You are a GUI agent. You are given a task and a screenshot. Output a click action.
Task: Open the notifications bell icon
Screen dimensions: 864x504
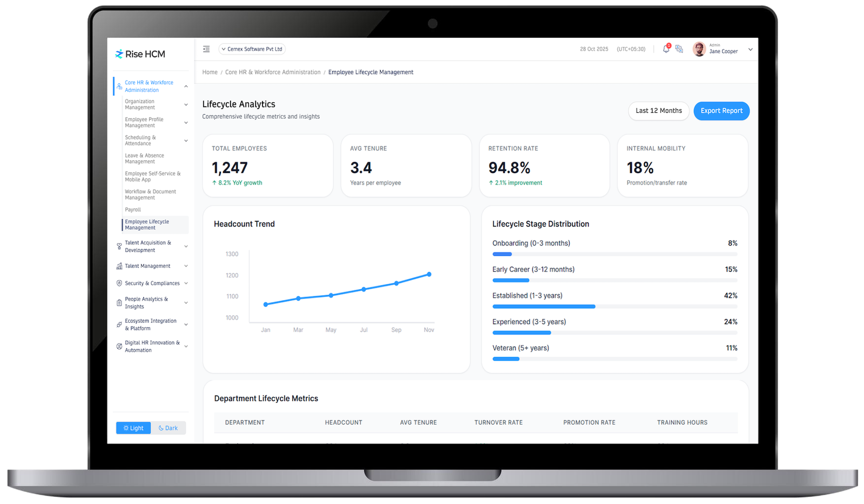[x=666, y=49]
